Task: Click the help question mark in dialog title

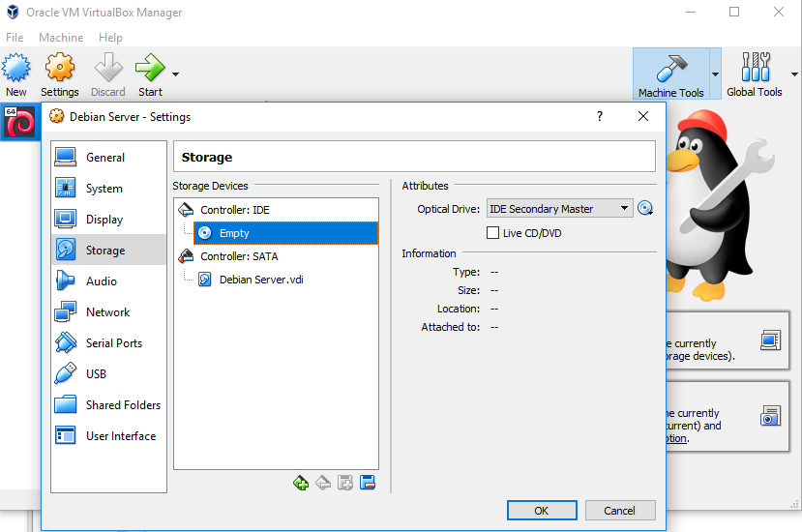Action: tap(600, 116)
